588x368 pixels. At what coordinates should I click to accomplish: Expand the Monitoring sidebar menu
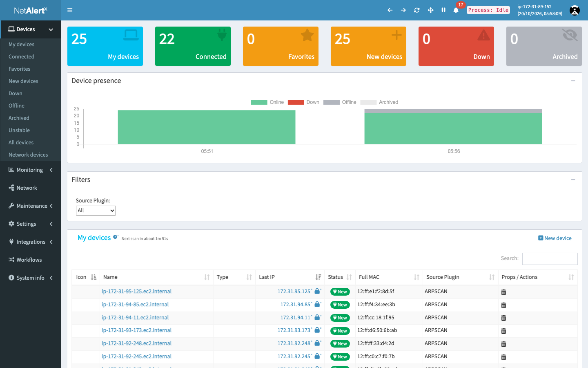point(31,170)
